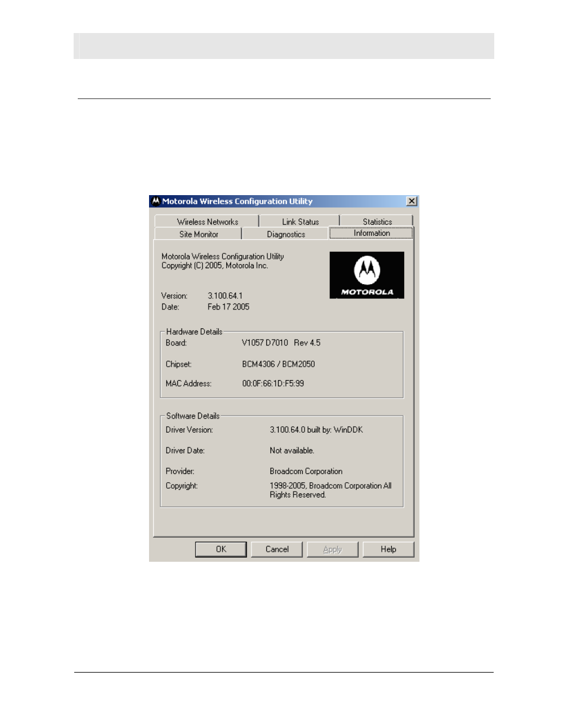
Task: Select chipset value BCM4306 / BCM2050
Action: pos(278,364)
